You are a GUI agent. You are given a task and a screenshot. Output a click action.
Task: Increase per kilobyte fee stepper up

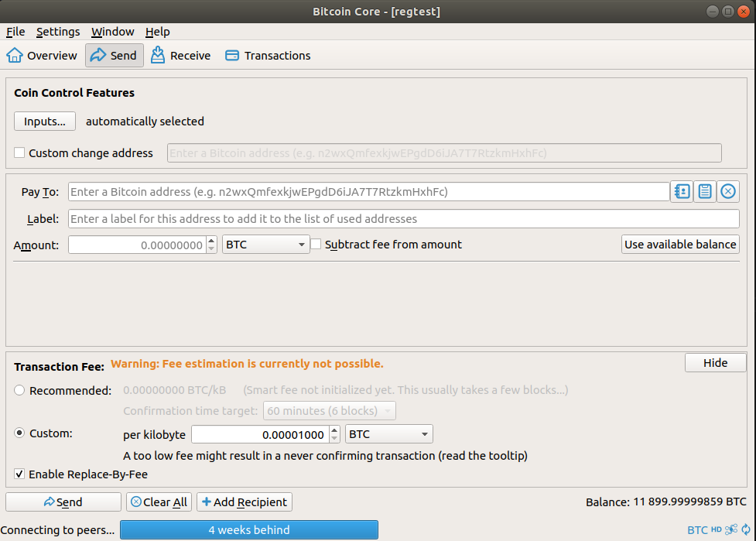coord(334,430)
